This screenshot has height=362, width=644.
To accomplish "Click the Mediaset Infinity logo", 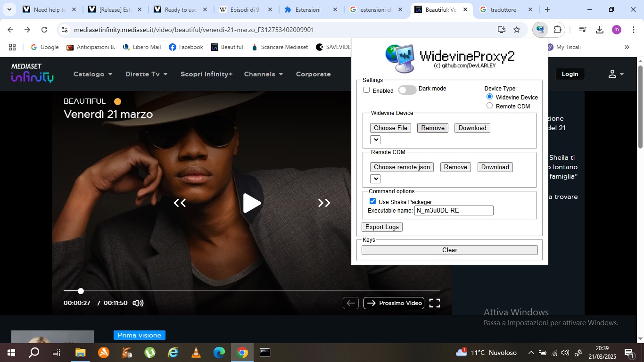I will pyautogui.click(x=33, y=73).
